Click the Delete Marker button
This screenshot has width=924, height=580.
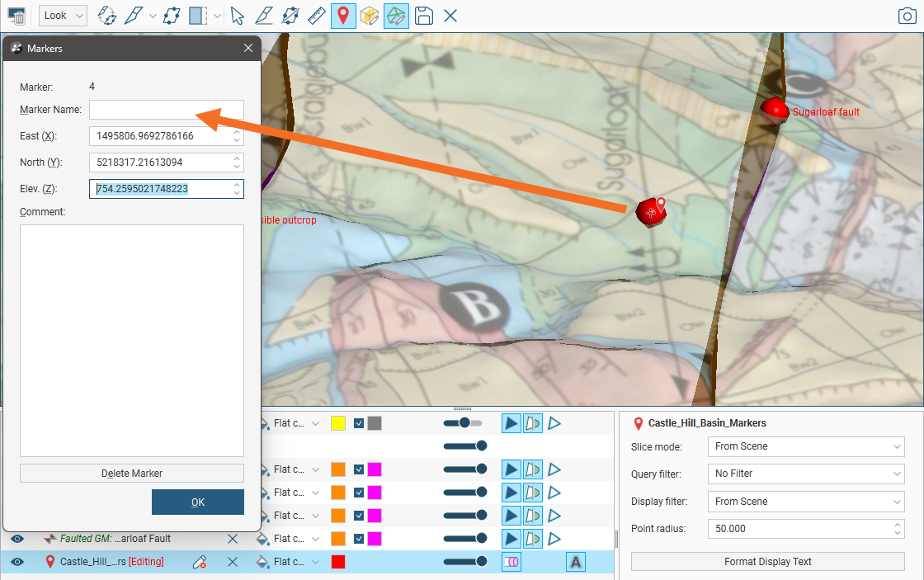pyautogui.click(x=132, y=474)
